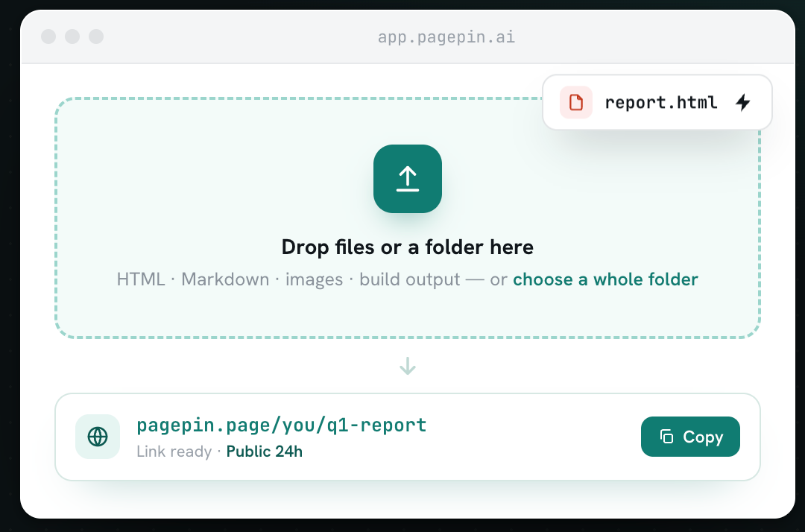This screenshot has width=805, height=532.
Task: Click the globe icon next to the link
Action: [98, 437]
